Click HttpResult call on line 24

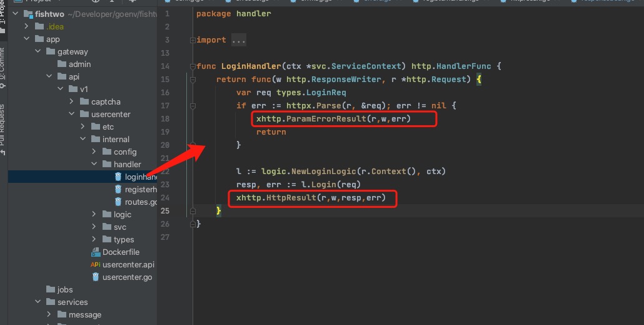(x=311, y=198)
